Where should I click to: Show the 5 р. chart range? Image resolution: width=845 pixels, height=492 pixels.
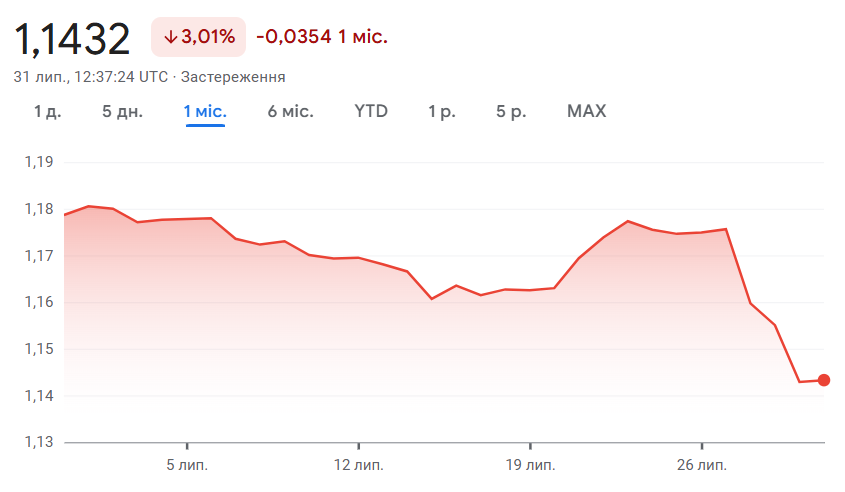tap(511, 111)
